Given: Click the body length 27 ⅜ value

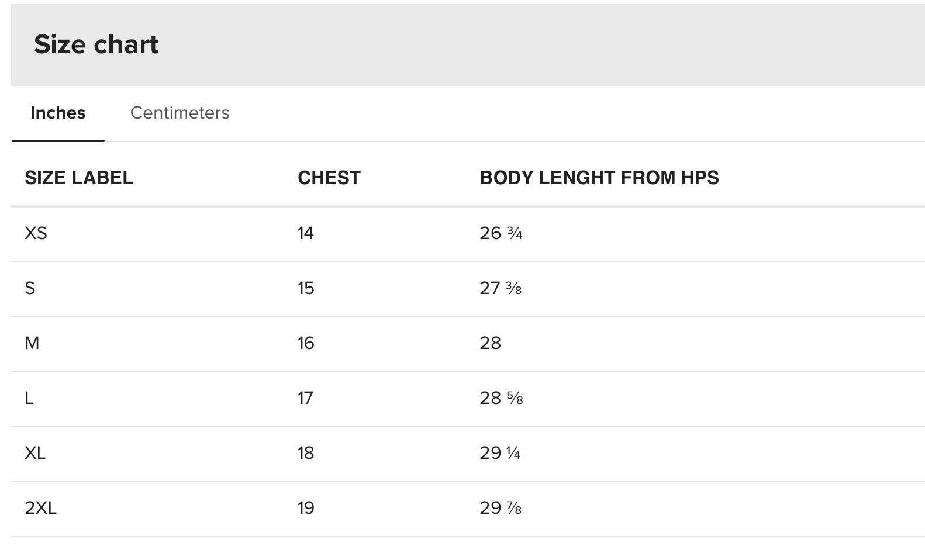Looking at the screenshot, I should (501, 288).
